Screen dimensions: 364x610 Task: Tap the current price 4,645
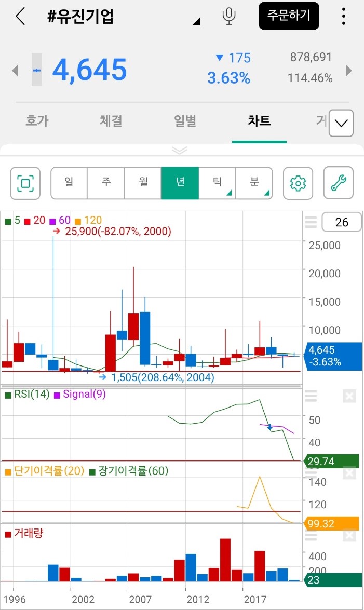click(89, 70)
